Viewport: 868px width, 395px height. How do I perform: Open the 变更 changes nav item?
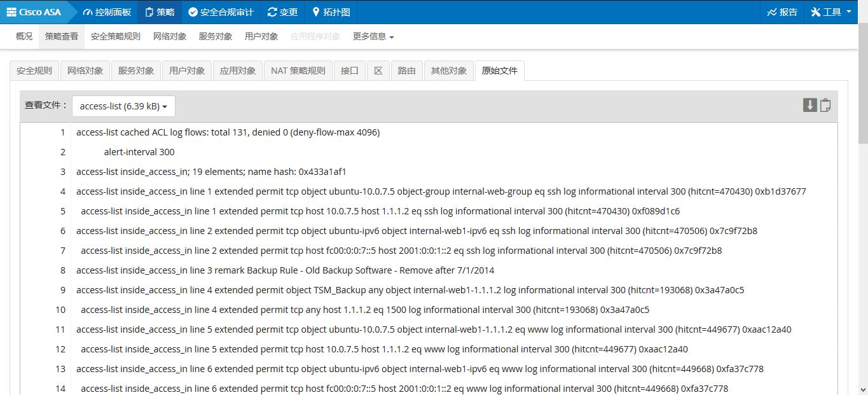(x=282, y=12)
